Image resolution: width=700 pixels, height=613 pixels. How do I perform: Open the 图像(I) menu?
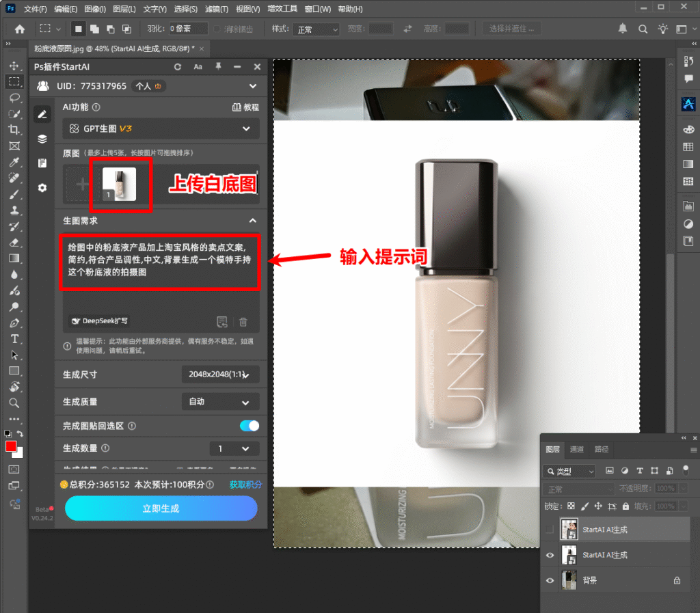(95, 9)
